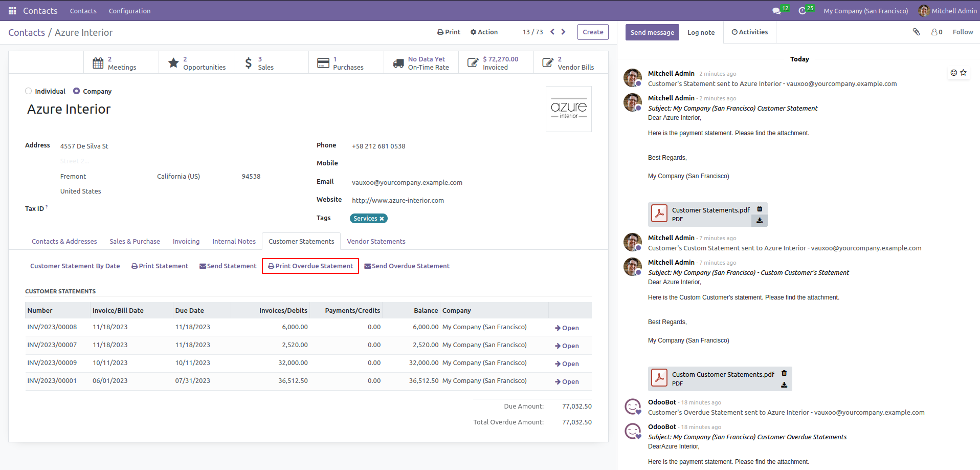Open Customer Statements.pdf preview icon
This screenshot has height=470, width=980.
tap(659, 214)
